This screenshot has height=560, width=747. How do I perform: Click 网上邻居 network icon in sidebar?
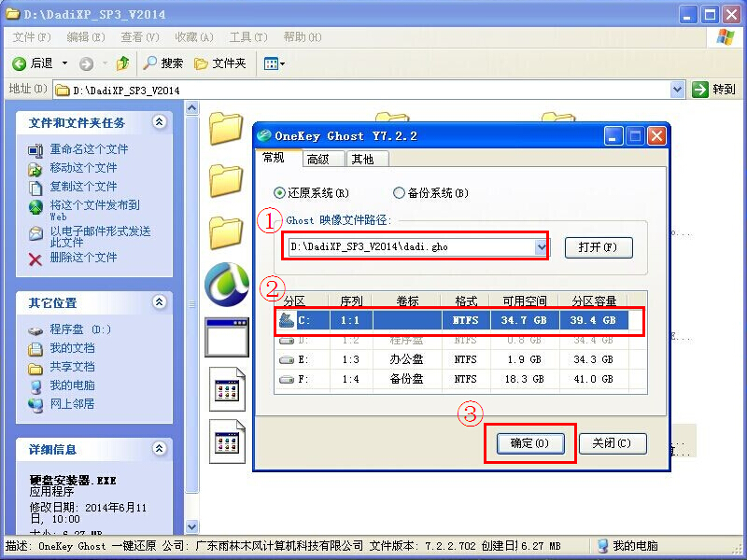pos(35,405)
